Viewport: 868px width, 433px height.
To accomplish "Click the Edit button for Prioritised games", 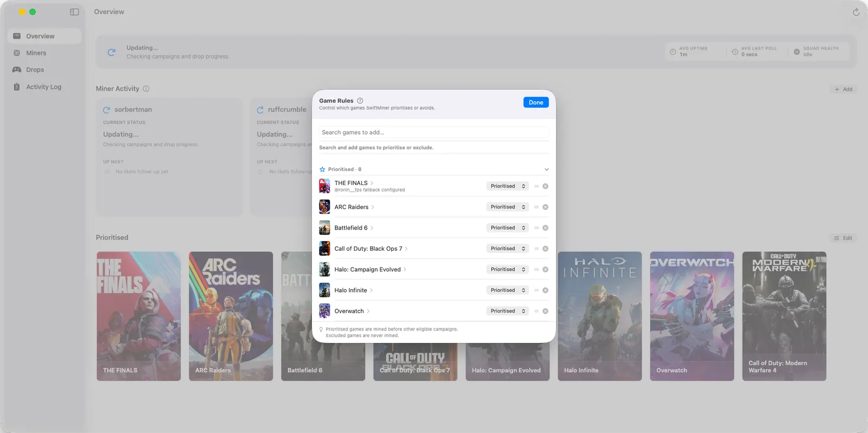I will pos(843,238).
